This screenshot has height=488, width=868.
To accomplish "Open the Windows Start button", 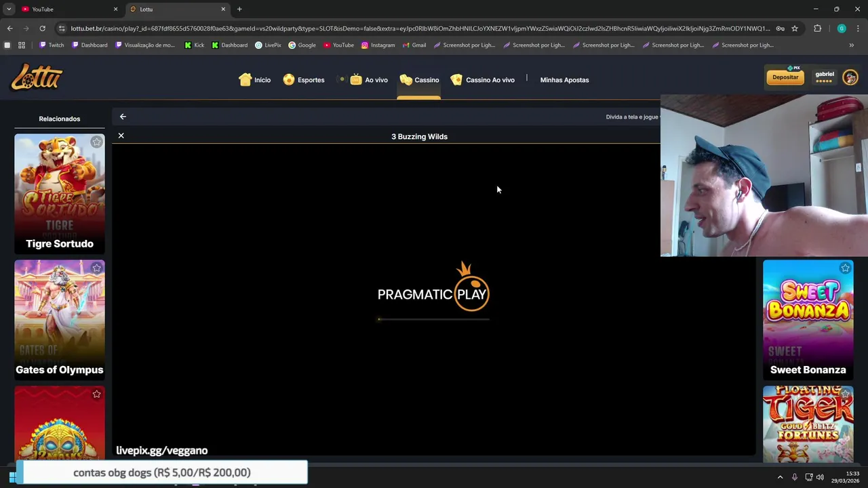I will 12,477.
